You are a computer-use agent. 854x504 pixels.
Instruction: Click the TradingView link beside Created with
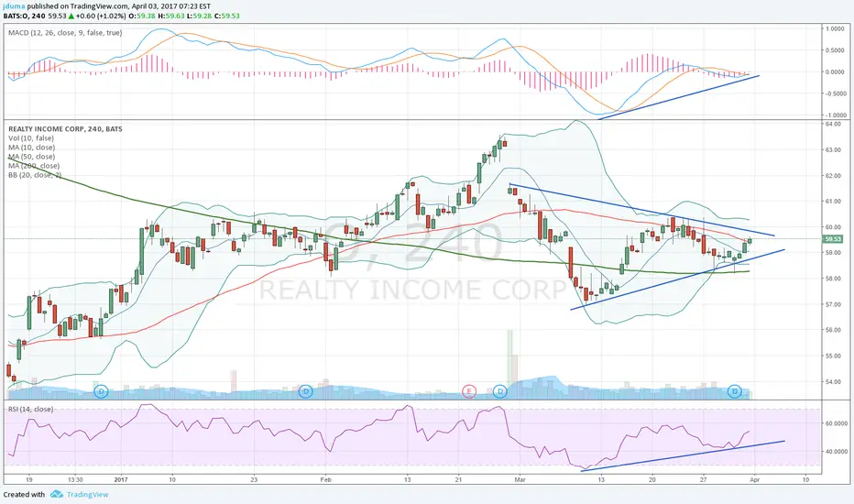[87, 495]
